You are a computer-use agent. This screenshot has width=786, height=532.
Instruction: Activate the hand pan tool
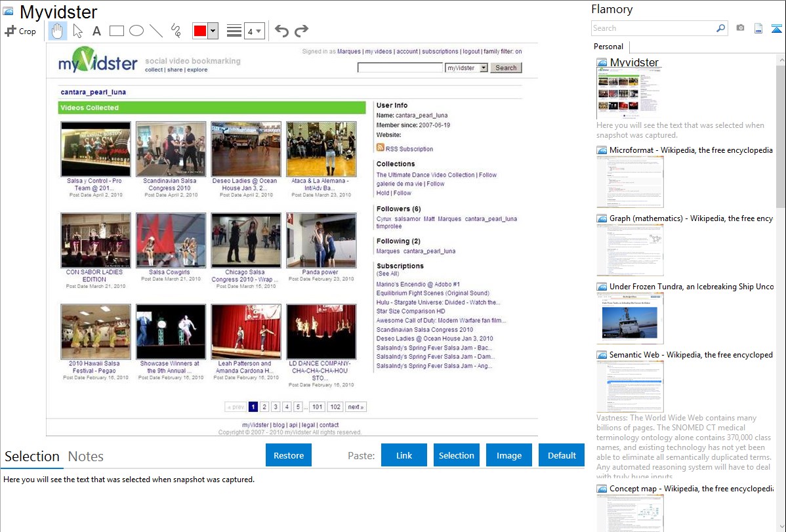pyautogui.click(x=57, y=31)
